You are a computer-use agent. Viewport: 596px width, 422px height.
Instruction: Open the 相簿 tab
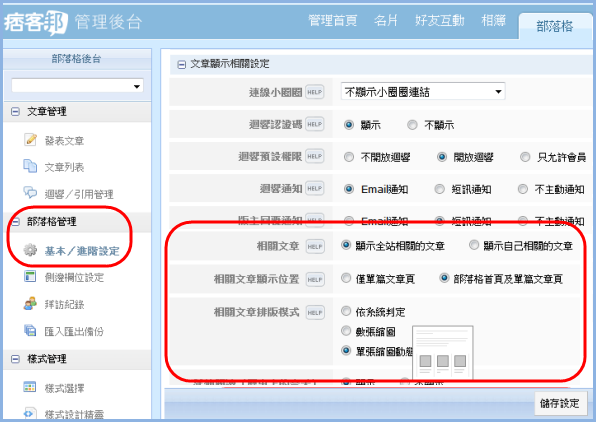point(493,21)
